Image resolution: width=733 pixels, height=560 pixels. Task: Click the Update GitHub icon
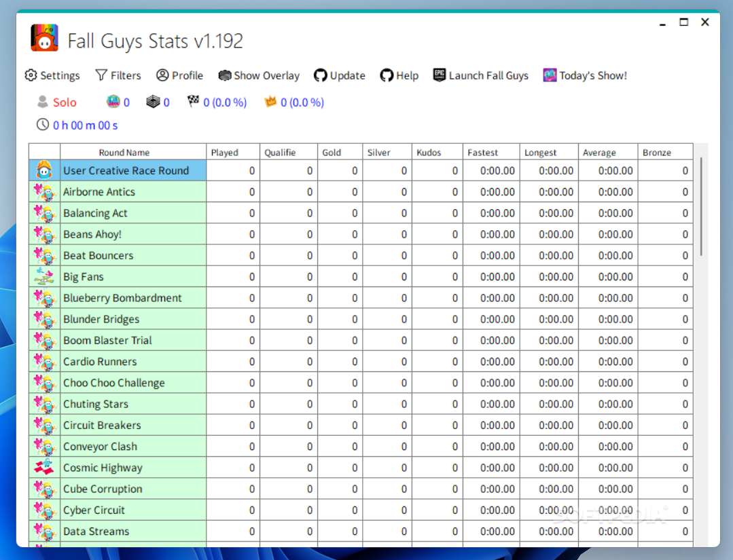click(x=320, y=75)
